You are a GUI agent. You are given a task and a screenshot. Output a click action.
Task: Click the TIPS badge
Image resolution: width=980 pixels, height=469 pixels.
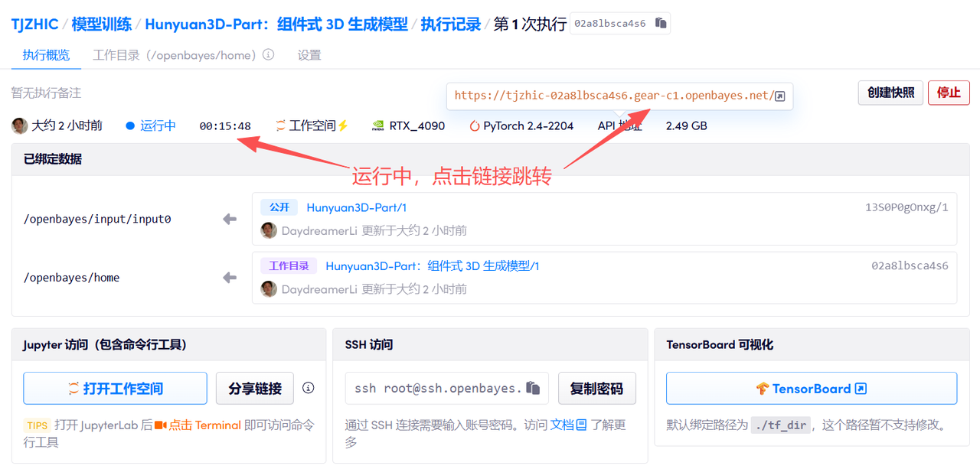click(38, 425)
